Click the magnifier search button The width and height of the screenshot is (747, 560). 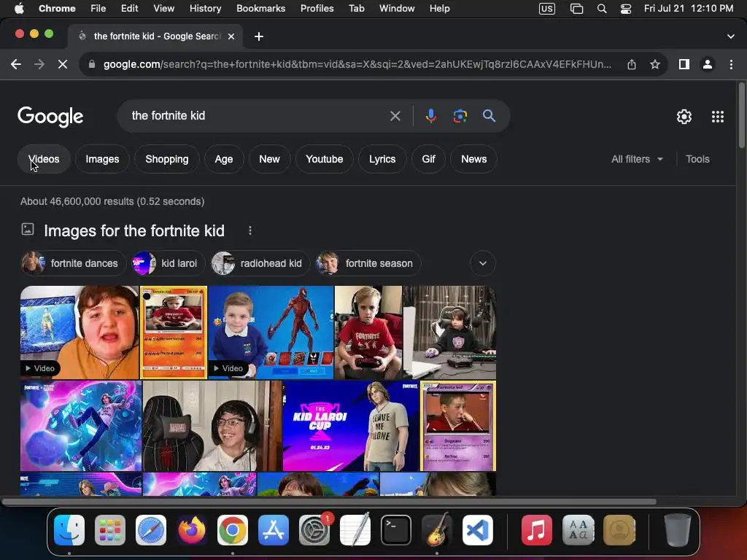pos(489,116)
